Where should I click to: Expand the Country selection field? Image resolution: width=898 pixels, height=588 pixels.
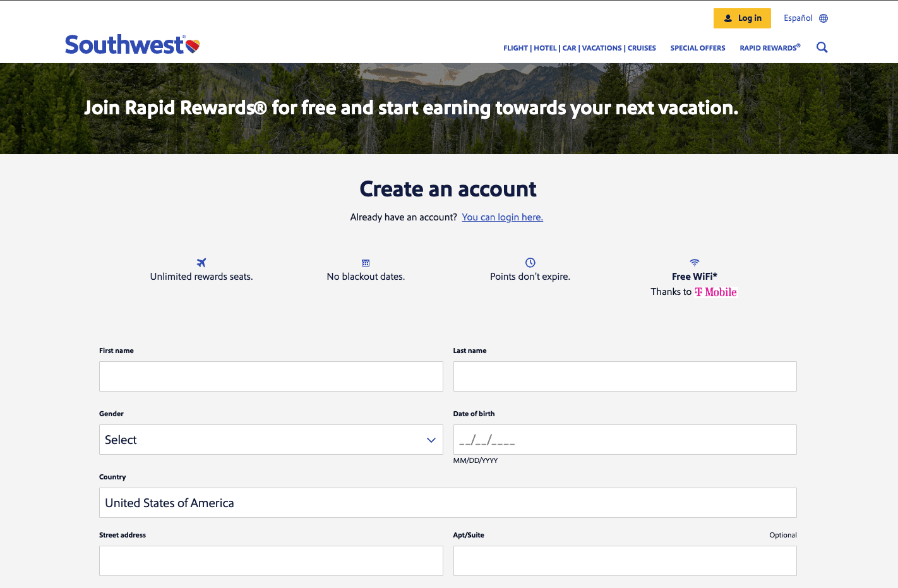pyautogui.click(x=448, y=503)
